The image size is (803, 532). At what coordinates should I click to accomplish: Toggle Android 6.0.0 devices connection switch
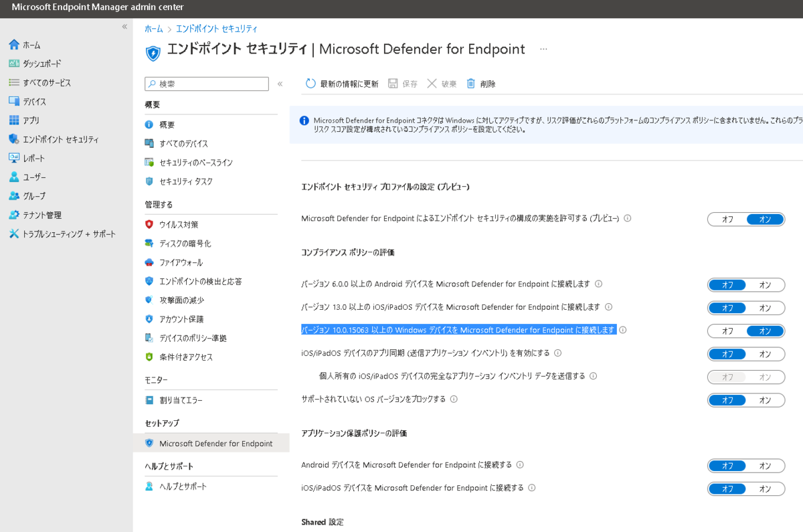coord(746,284)
